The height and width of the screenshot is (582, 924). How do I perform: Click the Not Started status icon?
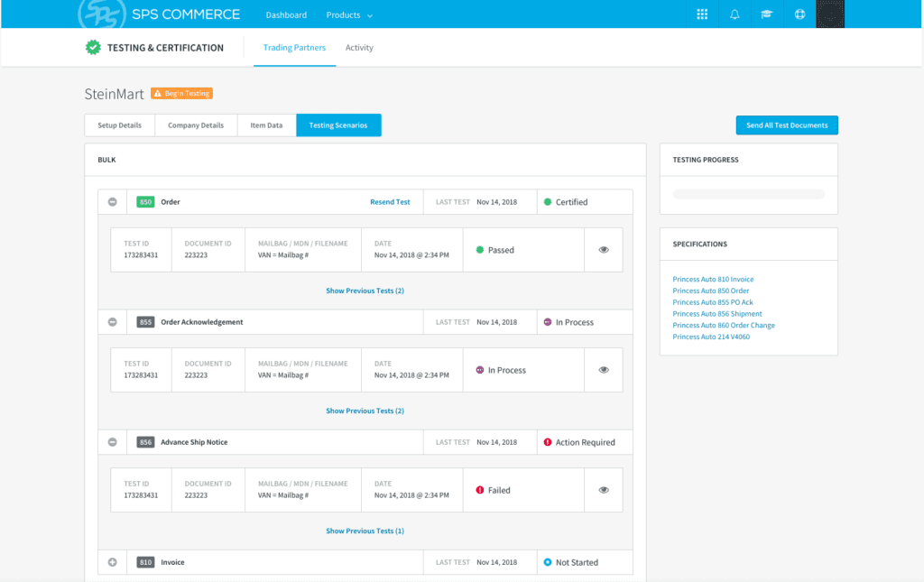548,562
